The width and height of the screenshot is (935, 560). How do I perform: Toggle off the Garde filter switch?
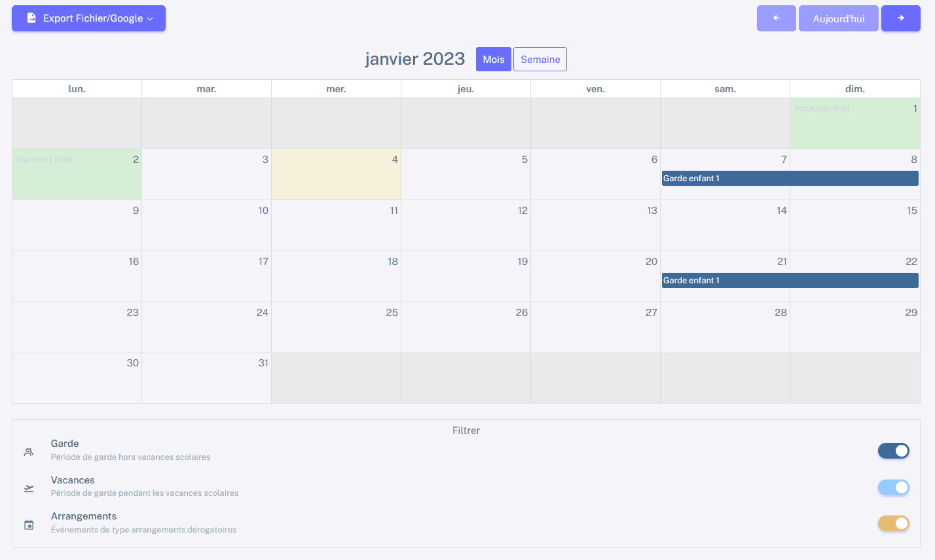(893, 451)
